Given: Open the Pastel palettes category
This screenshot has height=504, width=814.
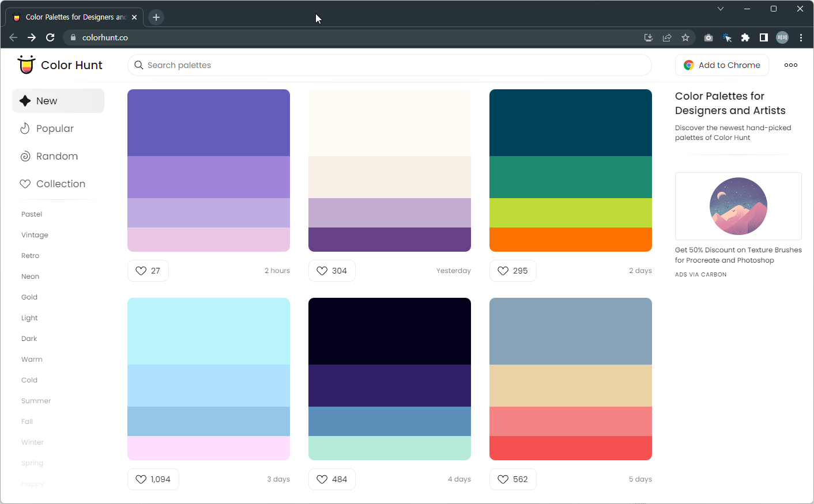Looking at the screenshot, I should coord(31,214).
